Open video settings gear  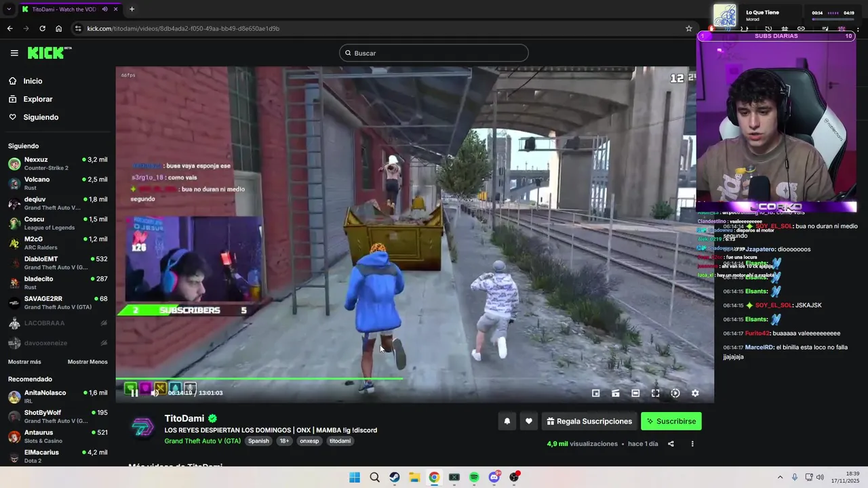[x=695, y=393]
